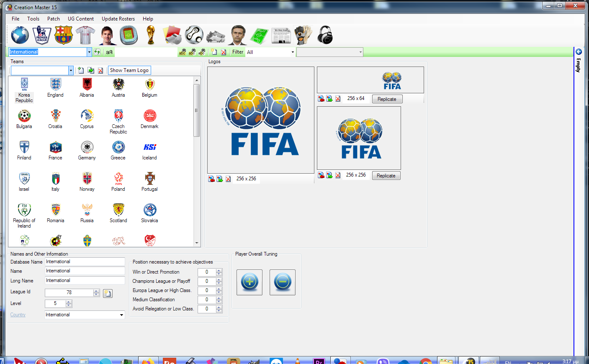Click the Show Team Logo button

tap(129, 70)
